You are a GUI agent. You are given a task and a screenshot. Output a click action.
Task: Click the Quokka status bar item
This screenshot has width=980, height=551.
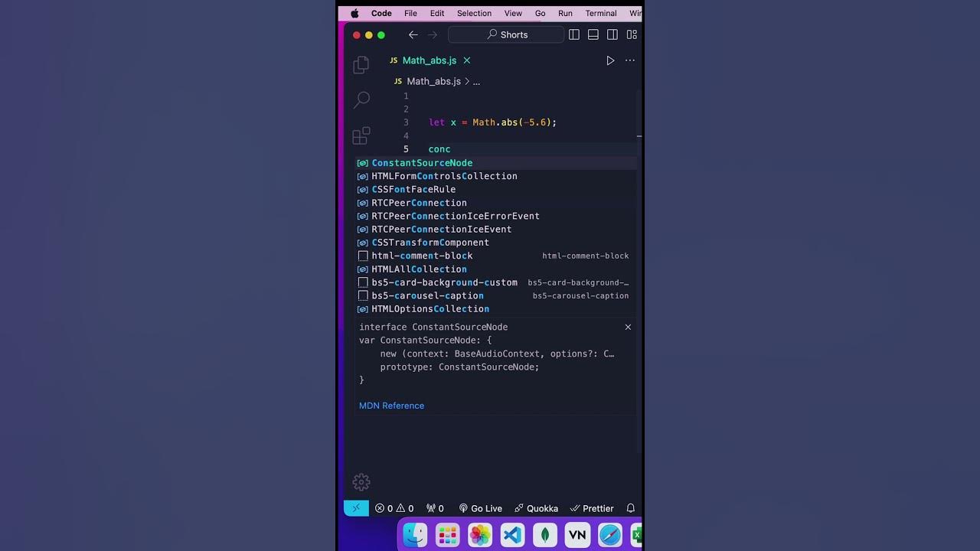click(x=536, y=508)
